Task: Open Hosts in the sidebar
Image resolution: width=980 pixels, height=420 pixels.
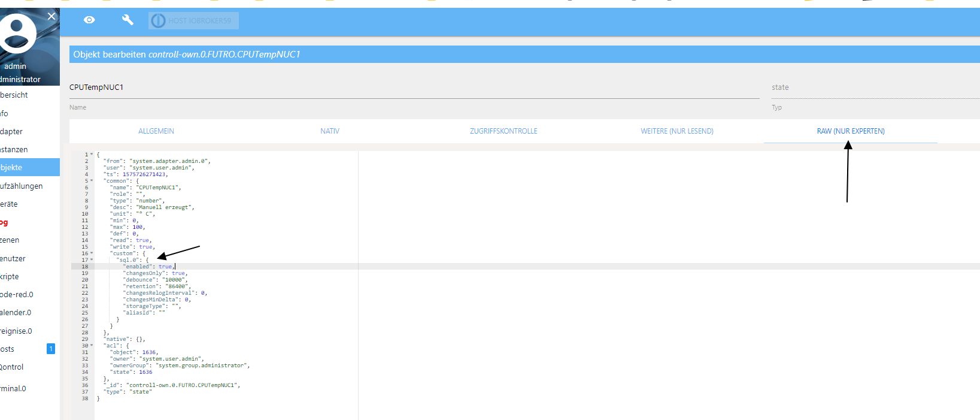Action: click(x=30, y=349)
